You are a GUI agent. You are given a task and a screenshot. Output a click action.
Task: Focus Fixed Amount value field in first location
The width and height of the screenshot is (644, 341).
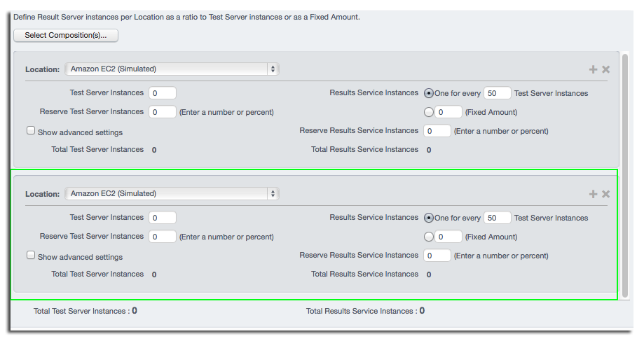pyautogui.click(x=448, y=112)
